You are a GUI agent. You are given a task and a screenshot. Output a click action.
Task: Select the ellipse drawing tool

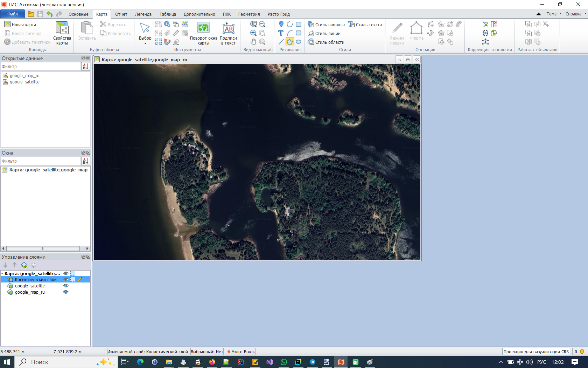pyautogui.click(x=299, y=42)
